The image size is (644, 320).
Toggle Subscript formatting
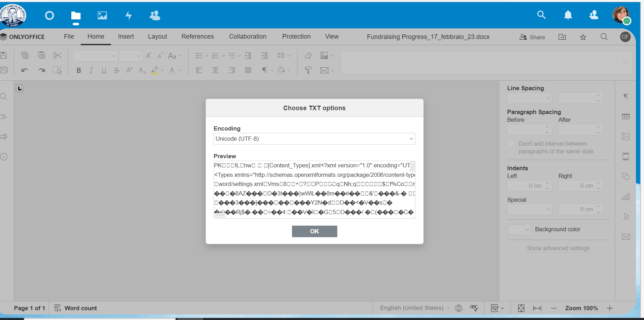coord(142,71)
